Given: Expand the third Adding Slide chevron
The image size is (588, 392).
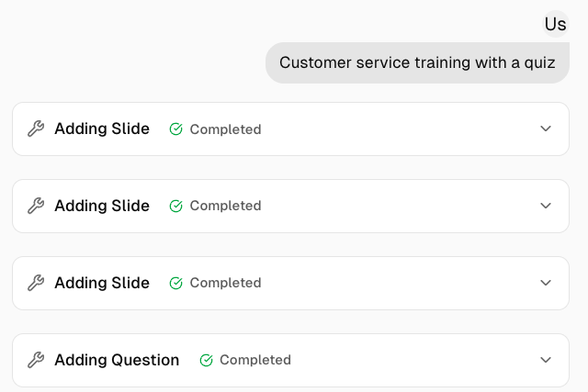Looking at the screenshot, I should (546, 284).
